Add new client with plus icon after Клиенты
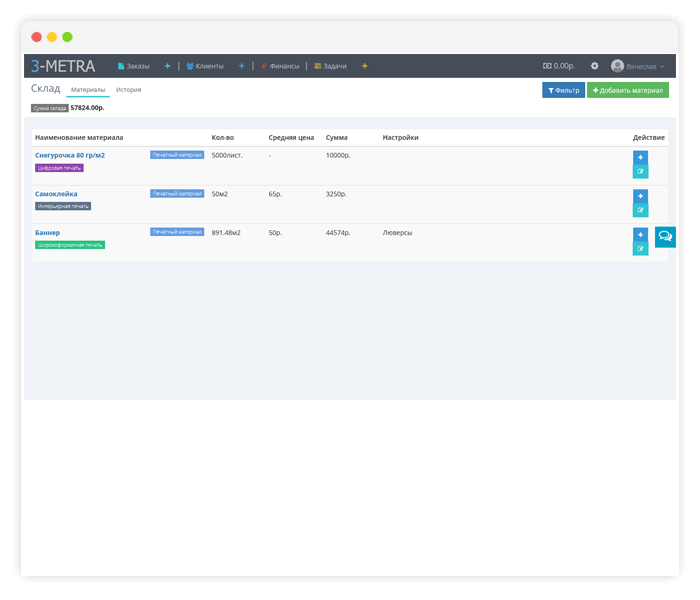700x600 pixels. click(242, 66)
